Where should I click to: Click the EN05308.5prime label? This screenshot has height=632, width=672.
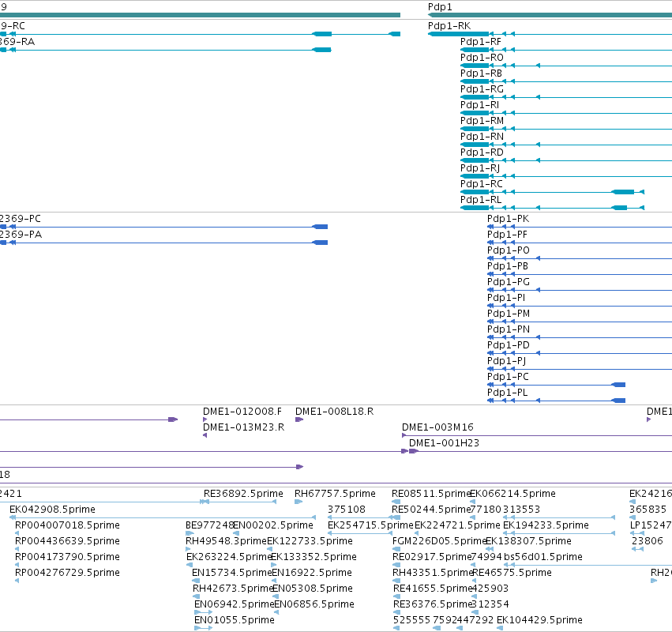pos(313,589)
